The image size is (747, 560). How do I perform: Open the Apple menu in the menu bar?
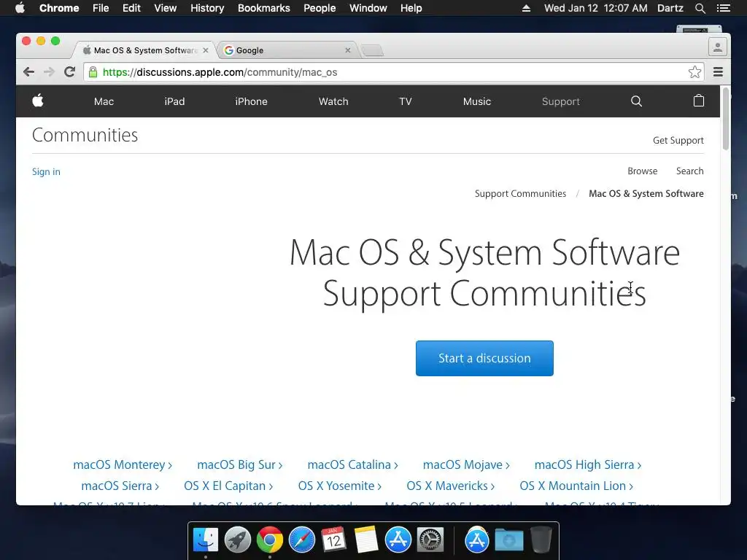[x=20, y=8]
